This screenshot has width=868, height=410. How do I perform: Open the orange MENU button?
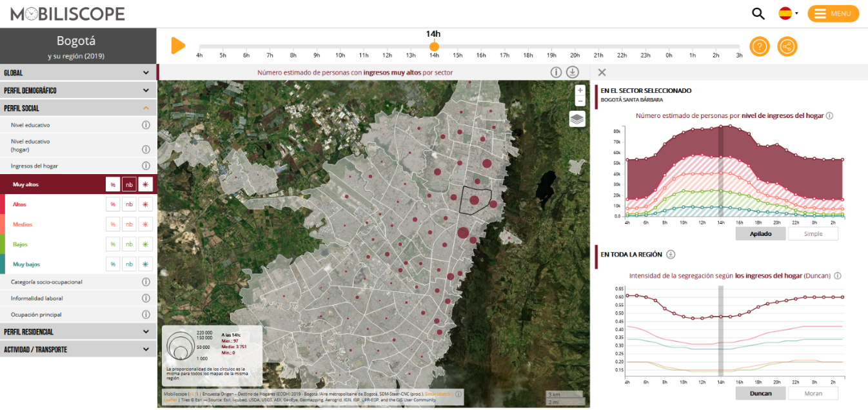833,14
